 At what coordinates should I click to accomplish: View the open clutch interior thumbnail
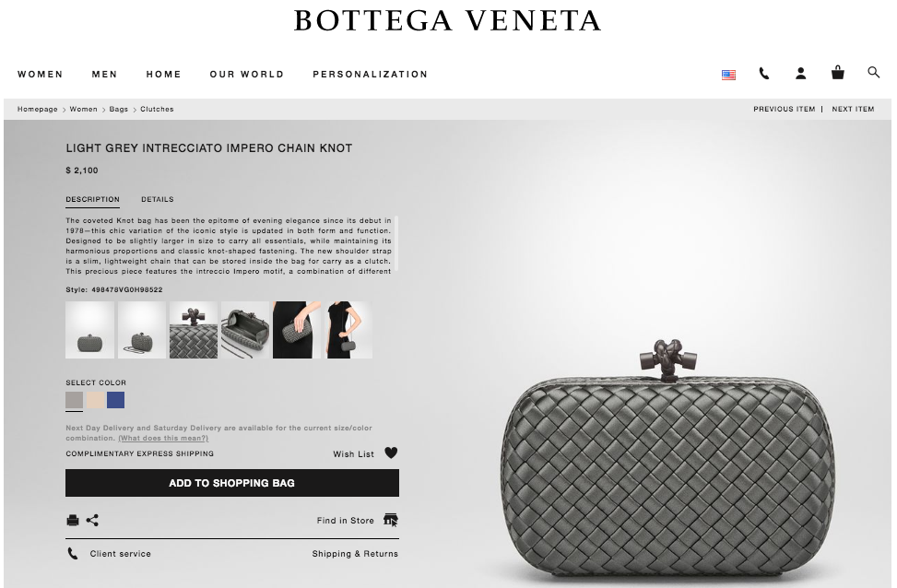pyautogui.click(x=245, y=330)
